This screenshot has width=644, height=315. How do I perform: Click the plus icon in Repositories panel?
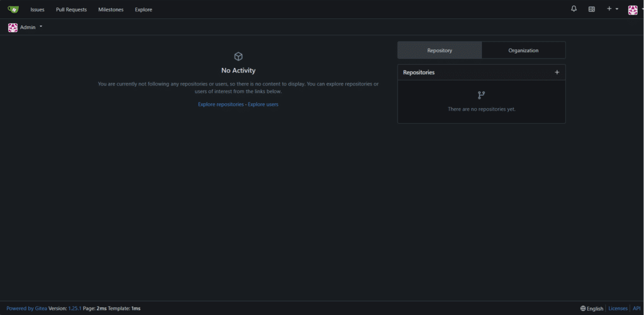557,72
